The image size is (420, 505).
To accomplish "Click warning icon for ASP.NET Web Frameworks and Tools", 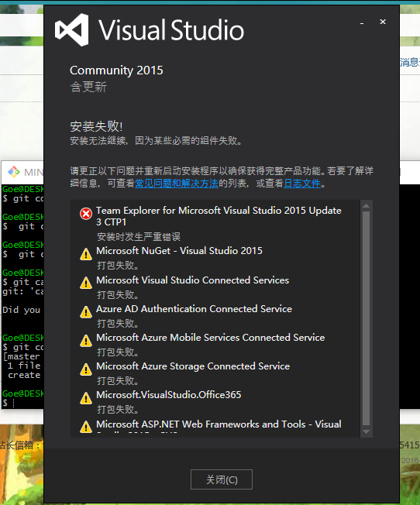I will [x=86, y=427].
